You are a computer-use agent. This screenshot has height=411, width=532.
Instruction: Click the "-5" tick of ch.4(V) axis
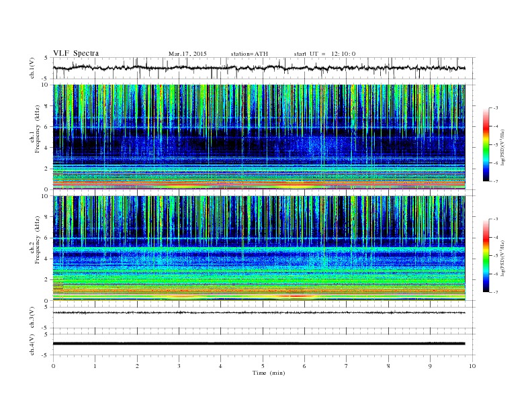click(x=46, y=355)
